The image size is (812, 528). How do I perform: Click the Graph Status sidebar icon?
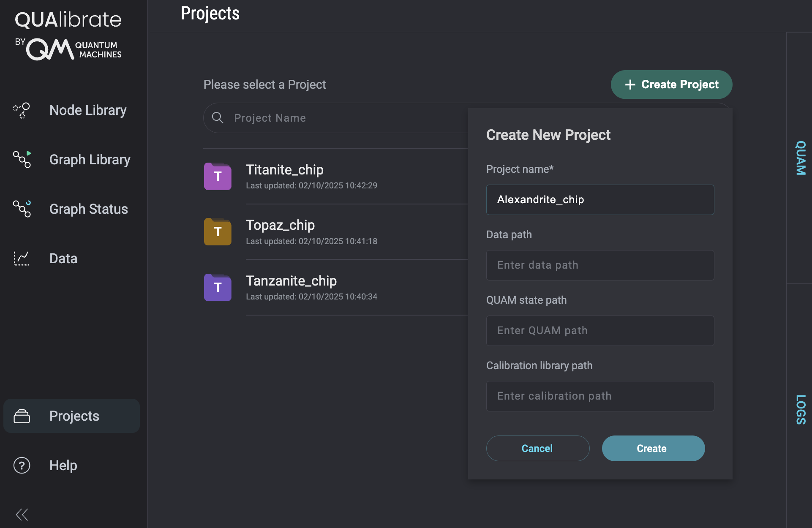pyautogui.click(x=22, y=209)
